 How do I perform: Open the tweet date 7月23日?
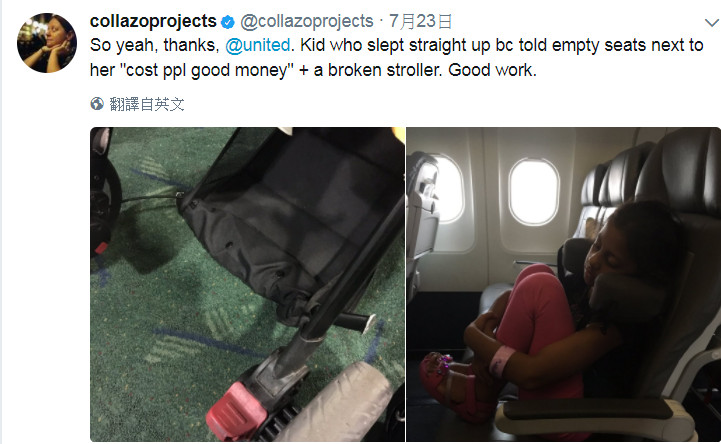420,21
